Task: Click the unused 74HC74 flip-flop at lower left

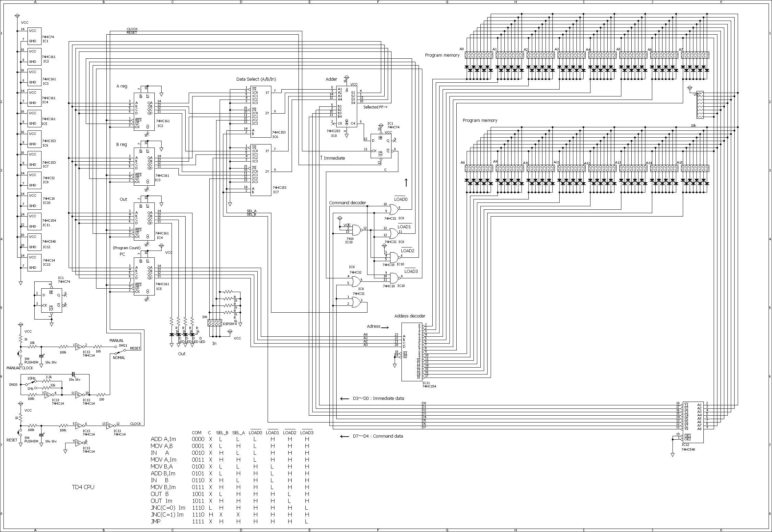Action: tap(51, 300)
